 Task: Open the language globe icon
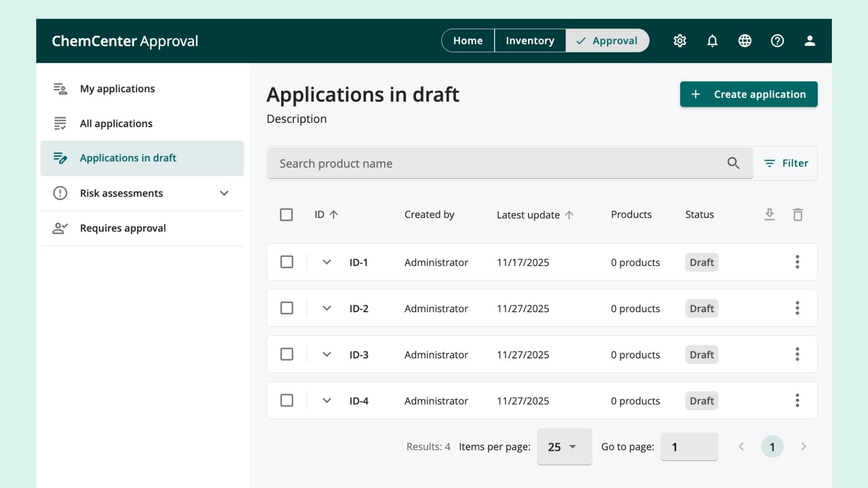745,41
